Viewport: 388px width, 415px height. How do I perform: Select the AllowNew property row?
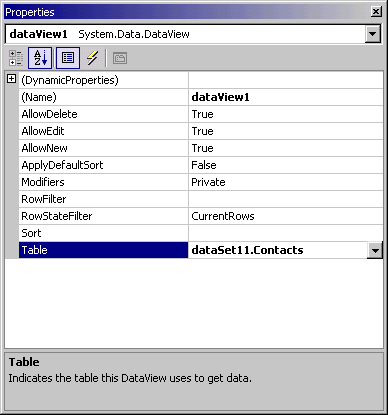(x=201, y=148)
